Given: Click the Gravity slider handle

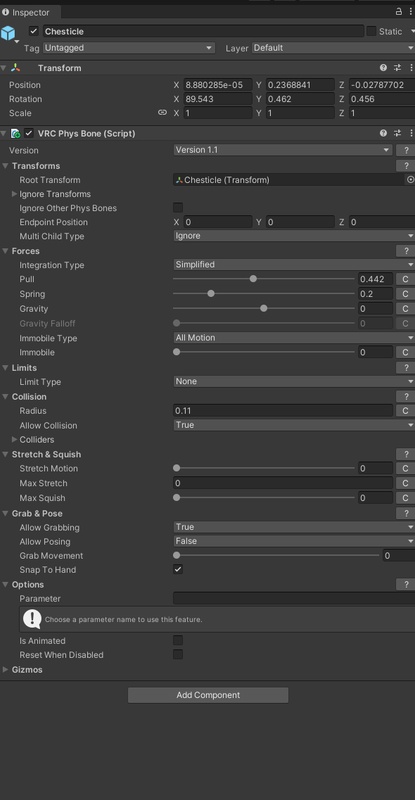Looking at the screenshot, I should click(264, 308).
